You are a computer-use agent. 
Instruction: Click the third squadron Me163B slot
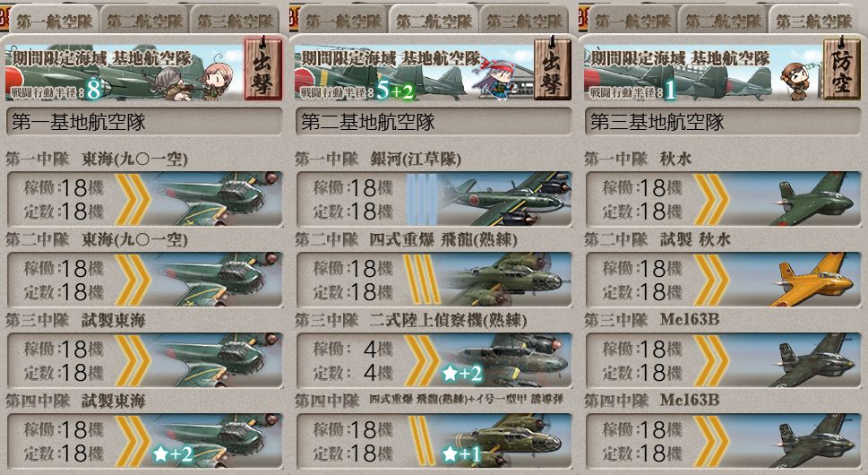point(723,360)
